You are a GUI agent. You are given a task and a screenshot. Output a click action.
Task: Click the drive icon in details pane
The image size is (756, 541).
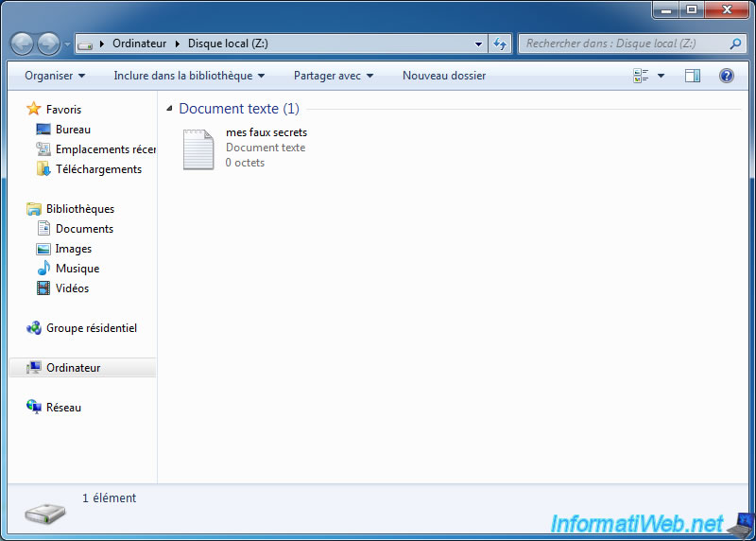click(x=44, y=514)
